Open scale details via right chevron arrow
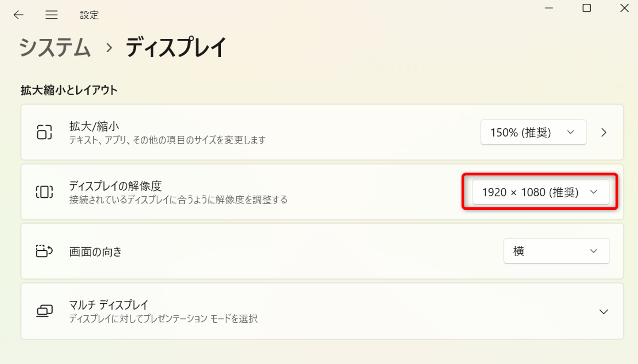Image resolution: width=638 pixels, height=364 pixels. click(604, 132)
